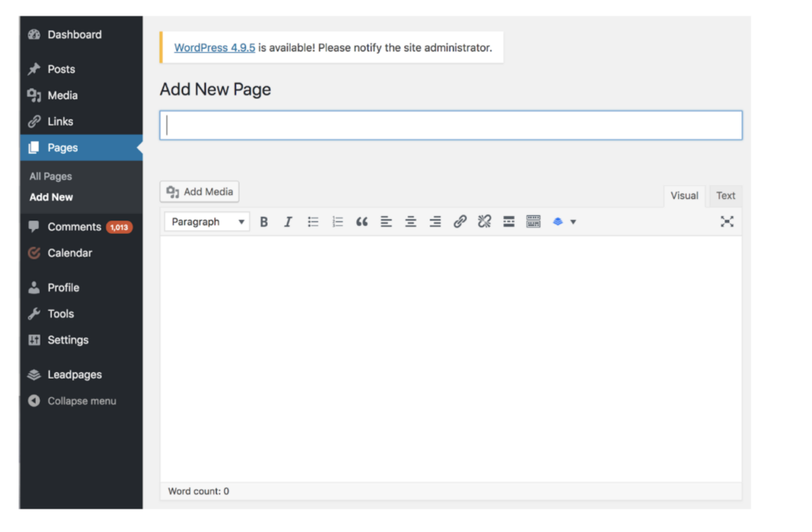The image size is (812, 532).
Task: Open Pages menu in the sidebar
Action: (81, 148)
